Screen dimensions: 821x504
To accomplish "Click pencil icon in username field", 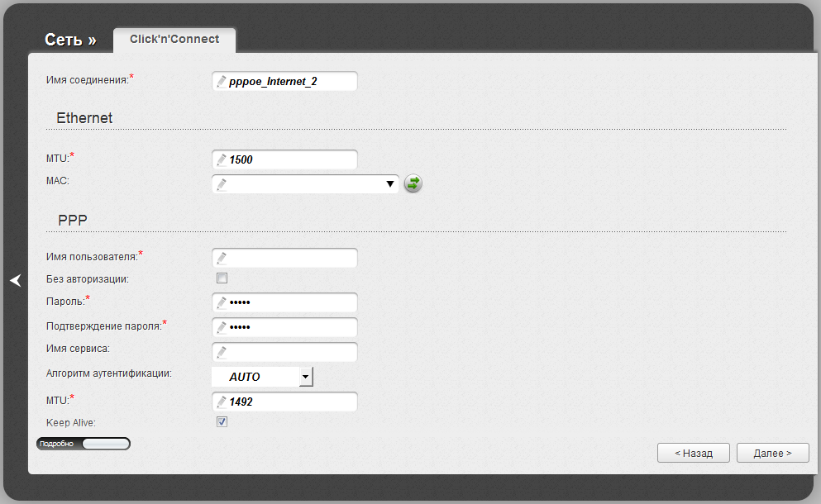I will point(221,258).
